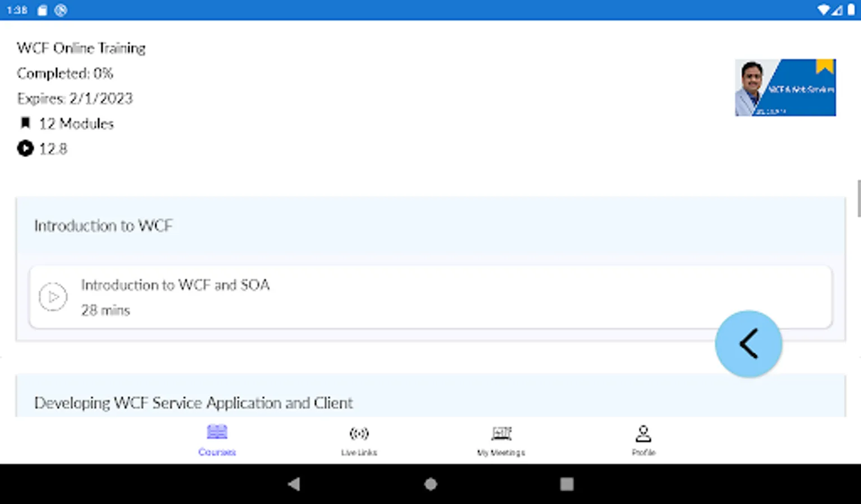Switch to the Live Links tab
861x504 pixels.
(x=359, y=440)
